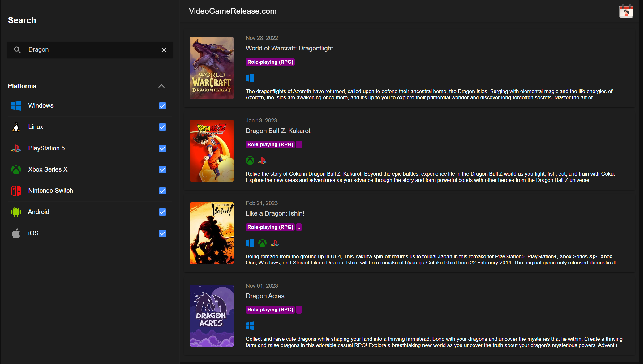Click the magnifier search icon

[x=17, y=50]
